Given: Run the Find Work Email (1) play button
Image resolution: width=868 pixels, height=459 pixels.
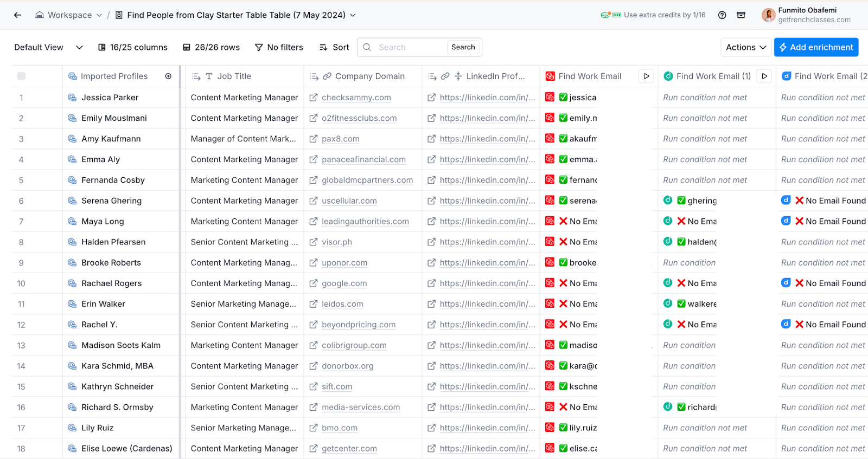Looking at the screenshot, I should pos(764,76).
